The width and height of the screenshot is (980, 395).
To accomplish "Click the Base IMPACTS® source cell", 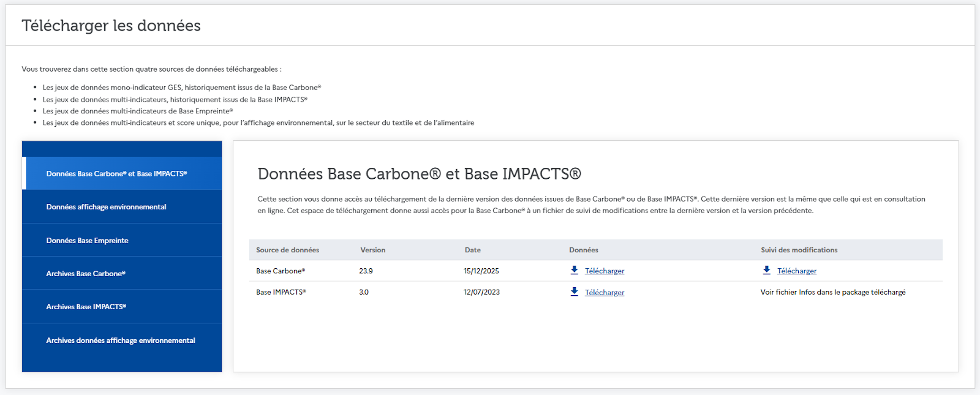I will (x=281, y=292).
